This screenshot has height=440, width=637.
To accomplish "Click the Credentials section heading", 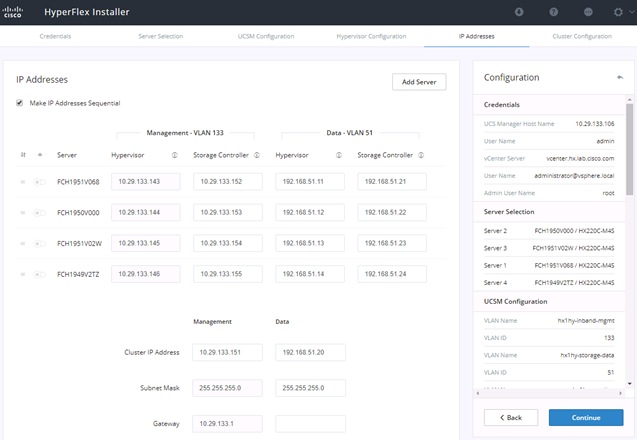I will [x=501, y=104].
